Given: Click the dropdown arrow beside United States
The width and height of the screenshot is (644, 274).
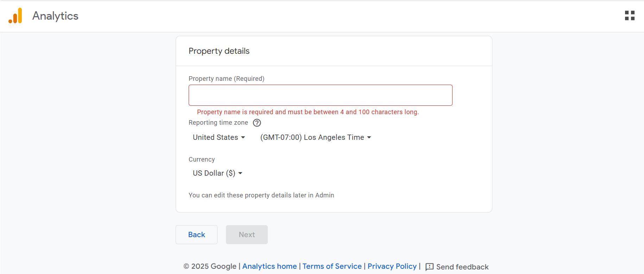Looking at the screenshot, I should [243, 138].
